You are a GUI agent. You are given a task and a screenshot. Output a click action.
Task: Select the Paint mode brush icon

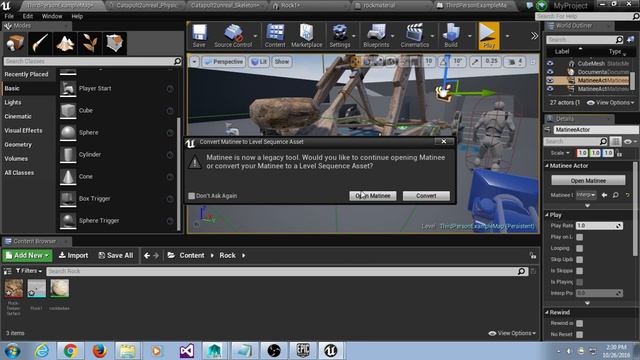tap(40, 43)
